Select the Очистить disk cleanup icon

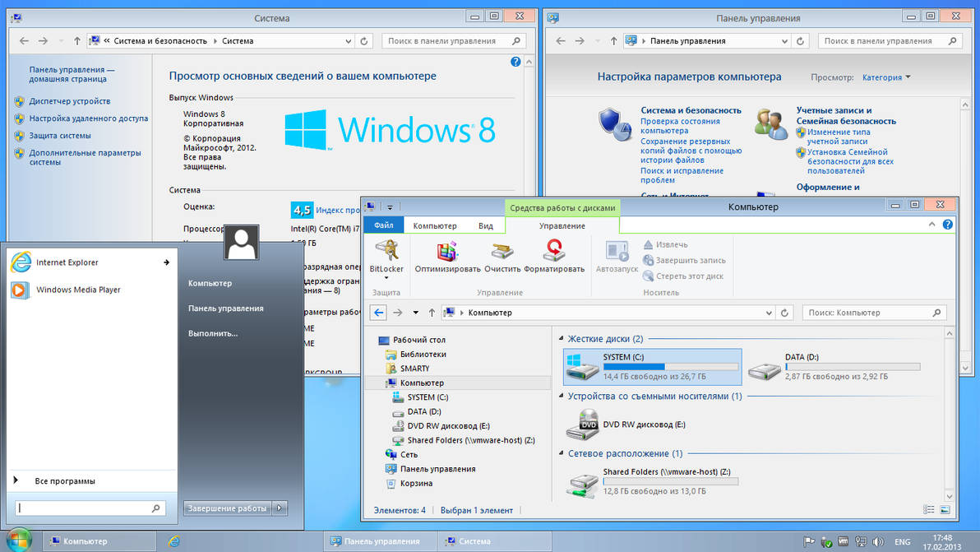pyautogui.click(x=502, y=251)
